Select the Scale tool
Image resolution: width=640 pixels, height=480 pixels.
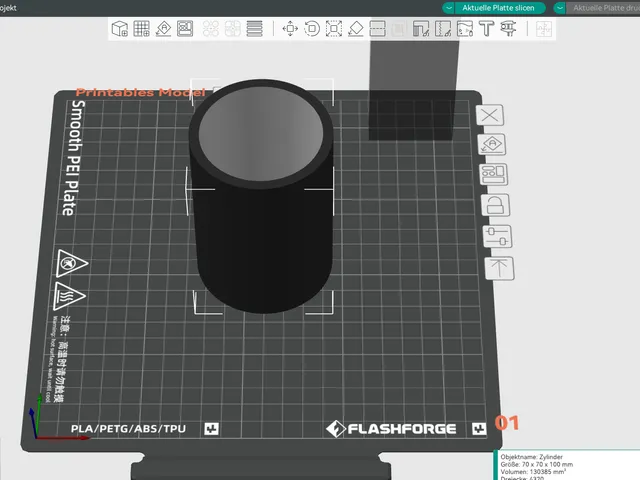click(334, 29)
